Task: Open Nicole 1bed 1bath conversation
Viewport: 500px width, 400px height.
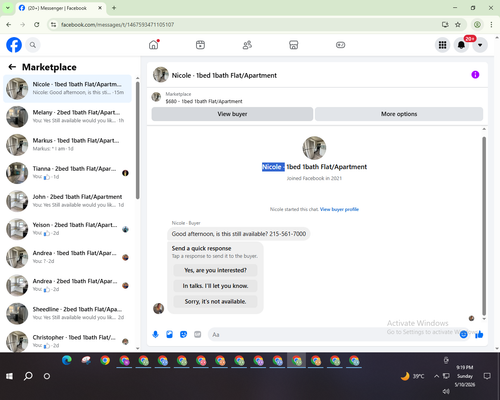Action: pyautogui.click(x=67, y=89)
